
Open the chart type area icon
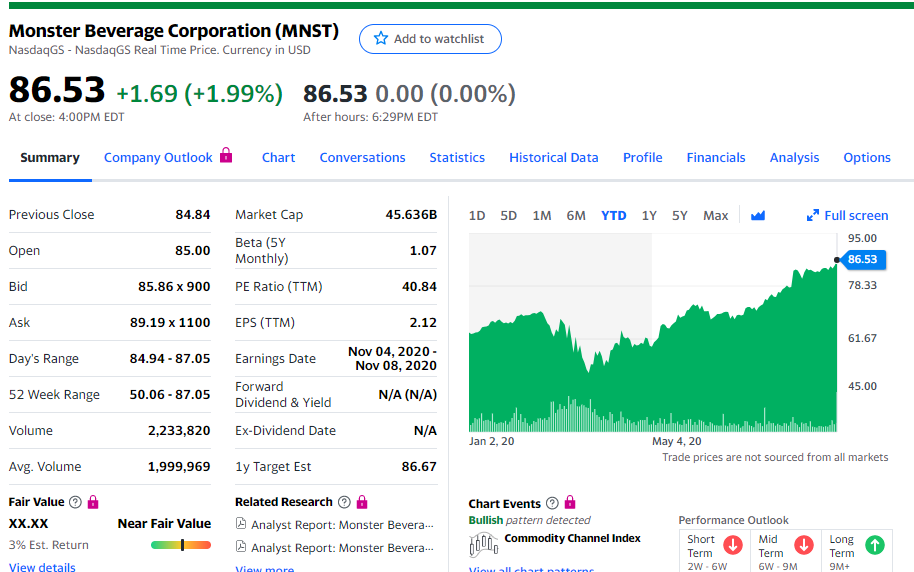point(757,215)
